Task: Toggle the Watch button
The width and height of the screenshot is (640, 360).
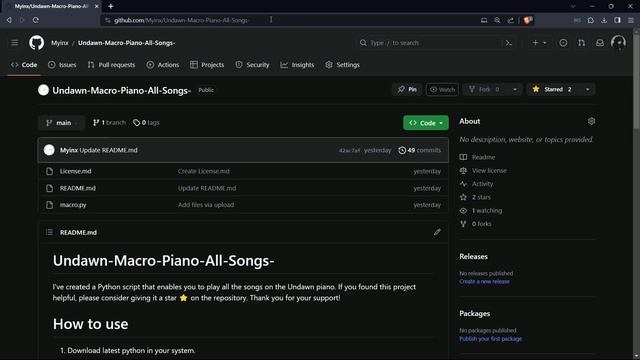Action: pyautogui.click(x=442, y=89)
